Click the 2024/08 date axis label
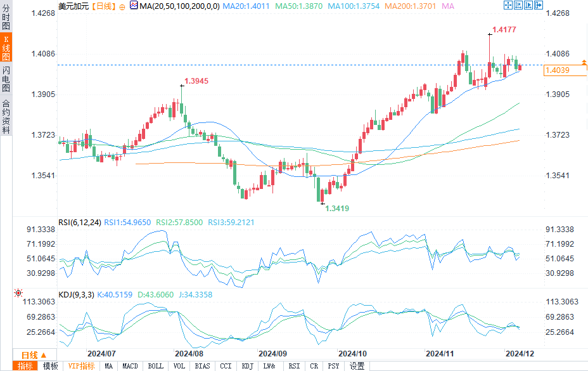588x371 pixels. [189, 354]
